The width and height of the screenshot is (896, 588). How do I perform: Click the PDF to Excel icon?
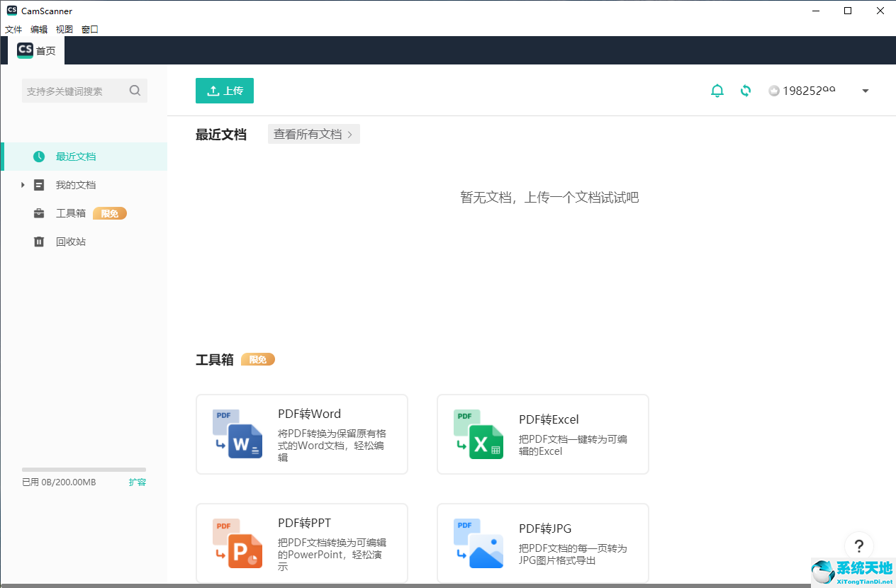tap(478, 434)
